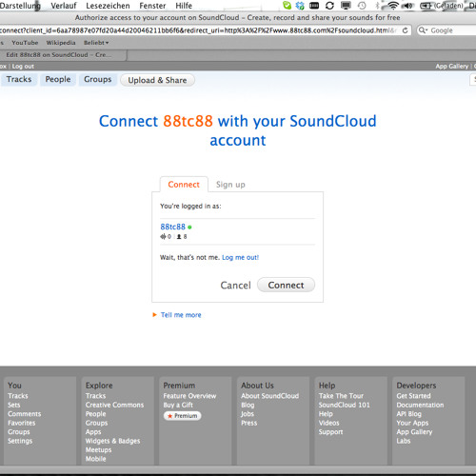Screen dimensions: 476x476
Task: Open the Hilfe menu
Action: [184, 6]
